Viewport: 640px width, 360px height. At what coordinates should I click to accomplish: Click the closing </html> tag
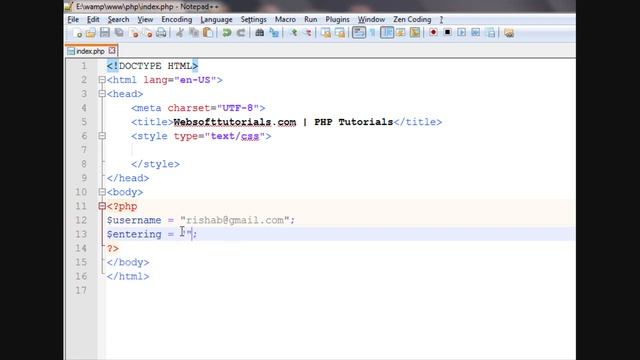128,276
